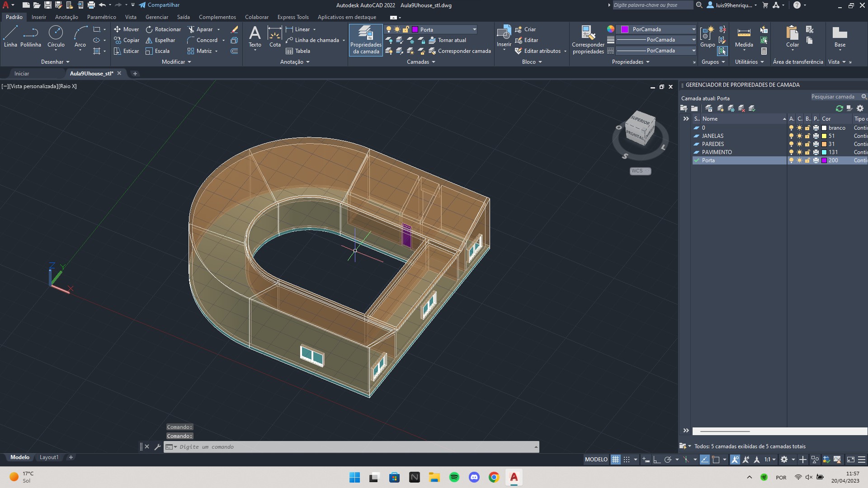868x488 pixels.
Task: Click the ViewCube SUPERIOR face
Action: click(639, 121)
